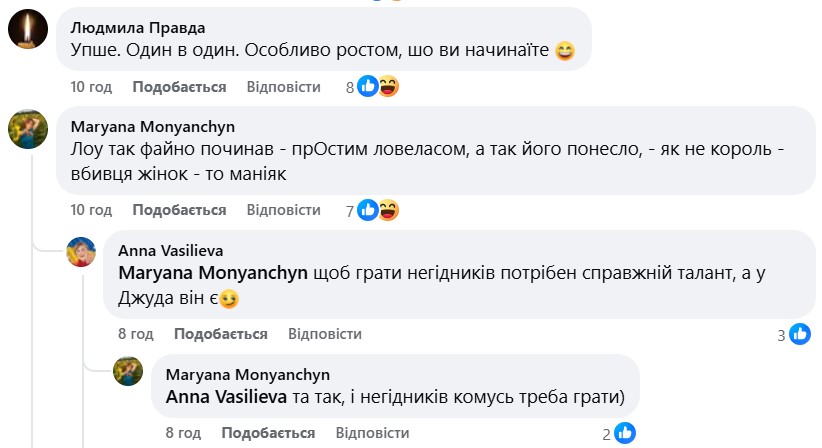822x448 pixels.
Task: Click the like reaction icon on Людмила Правда's comment
Action: 368,87
